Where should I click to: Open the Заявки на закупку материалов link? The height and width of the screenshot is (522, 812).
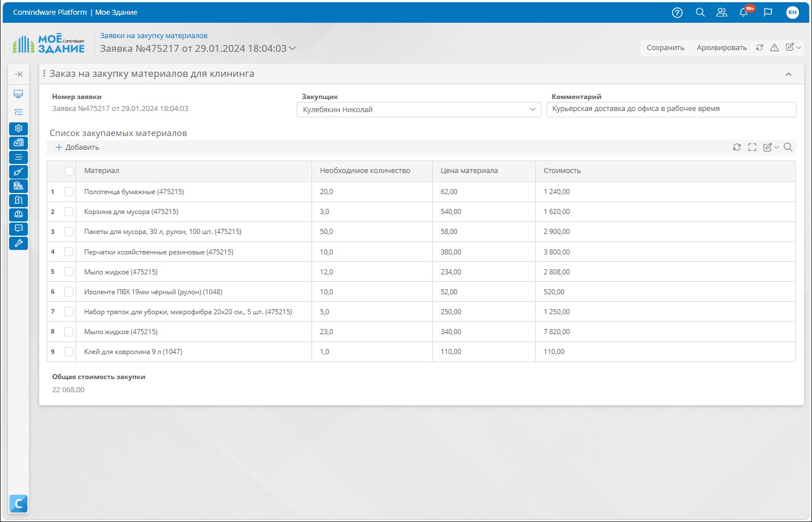tap(154, 36)
